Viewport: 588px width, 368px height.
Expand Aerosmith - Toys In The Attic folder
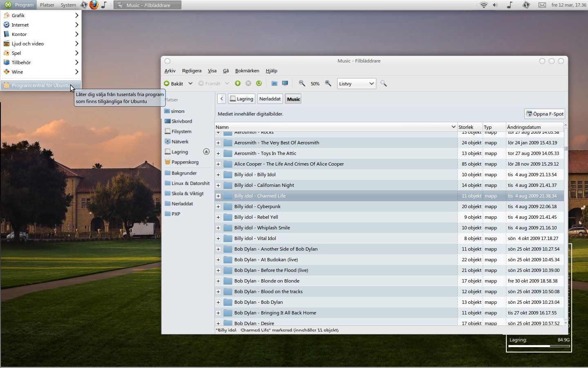pos(218,153)
